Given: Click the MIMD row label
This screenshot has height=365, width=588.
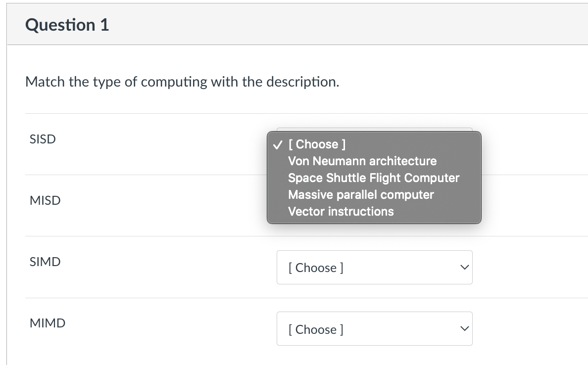Looking at the screenshot, I should (47, 323).
